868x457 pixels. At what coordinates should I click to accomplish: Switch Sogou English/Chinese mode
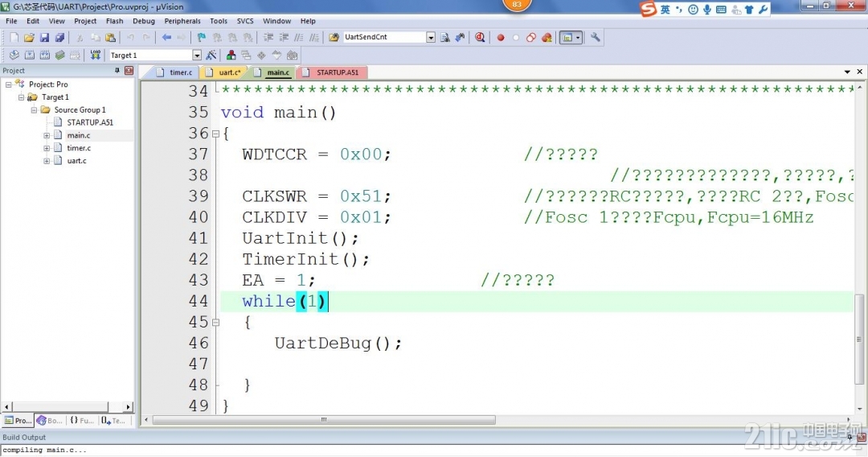(x=665, y=10)
